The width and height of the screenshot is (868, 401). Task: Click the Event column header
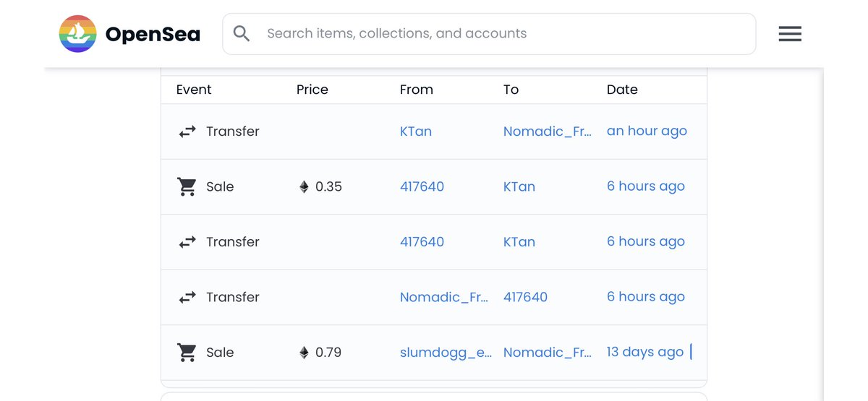tap(194, 90)
